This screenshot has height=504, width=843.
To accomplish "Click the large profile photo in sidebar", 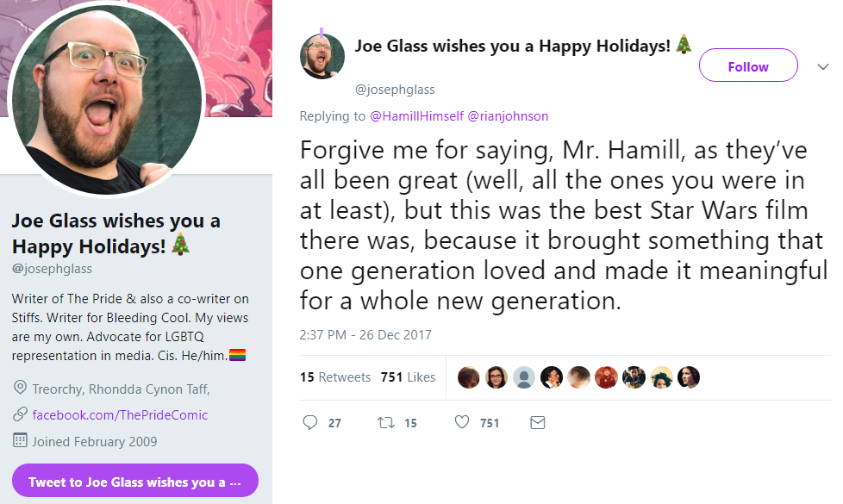I will [x=106, y=99].
